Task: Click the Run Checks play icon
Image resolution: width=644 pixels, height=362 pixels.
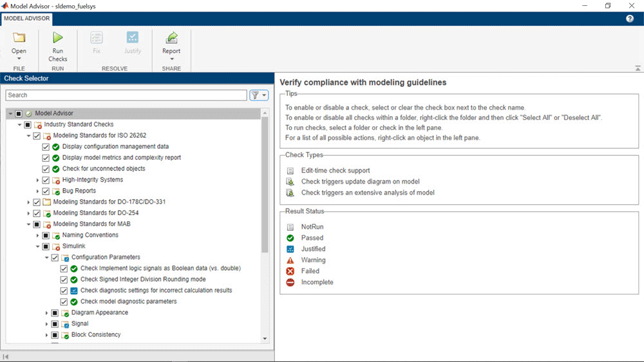Action: click(x=57, y=38)
